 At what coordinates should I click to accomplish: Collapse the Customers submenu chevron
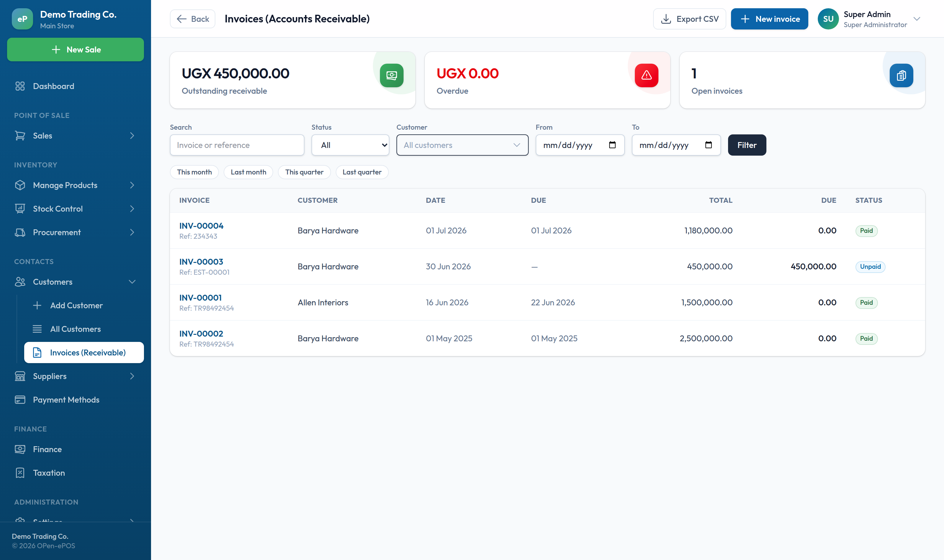pos(132,282)
